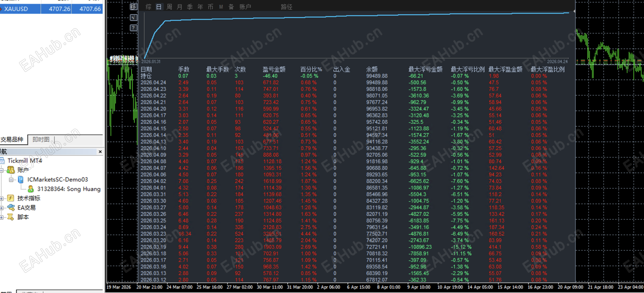
Task: Click the ICMarketsSC-Demo03 server icon
Action: pos(21,179)
